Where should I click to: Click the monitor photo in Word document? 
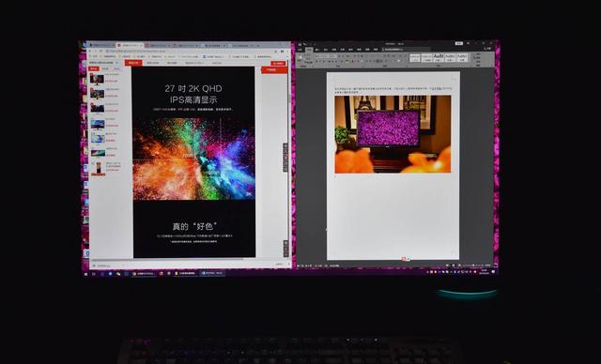tap(393, 134)
